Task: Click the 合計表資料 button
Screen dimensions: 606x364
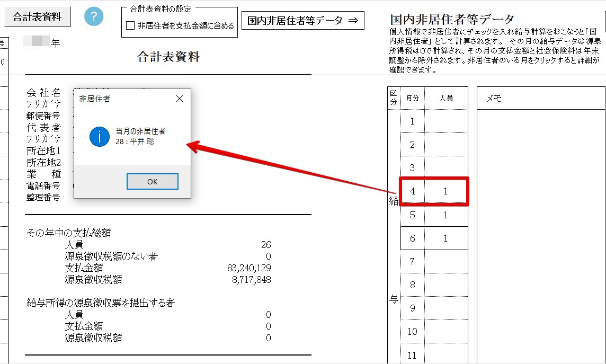Action: 37,17
